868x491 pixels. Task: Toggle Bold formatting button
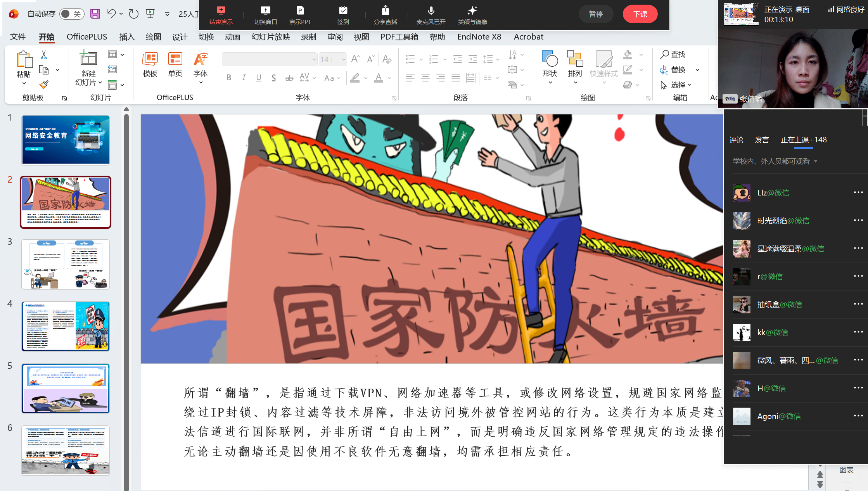[x=229, y=78]
